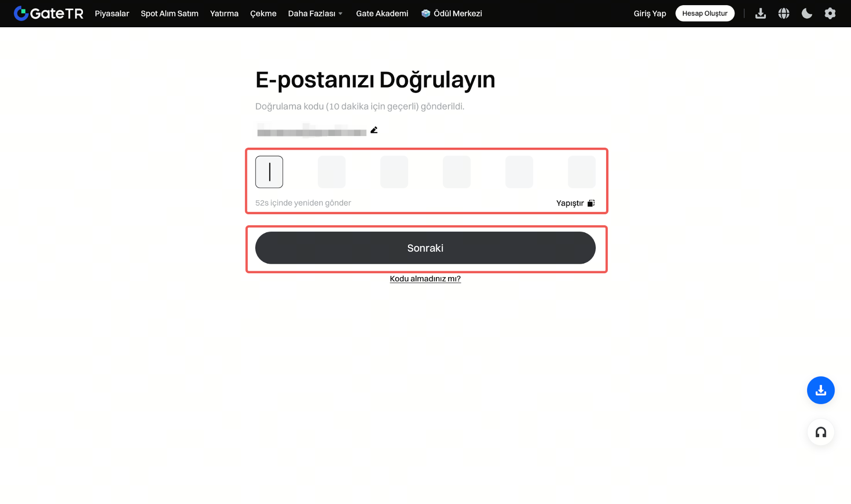Click Kodu almadınız mı? link
This screenshot has width=851, height=504.
pyautogui.click(x=425, y=278)
